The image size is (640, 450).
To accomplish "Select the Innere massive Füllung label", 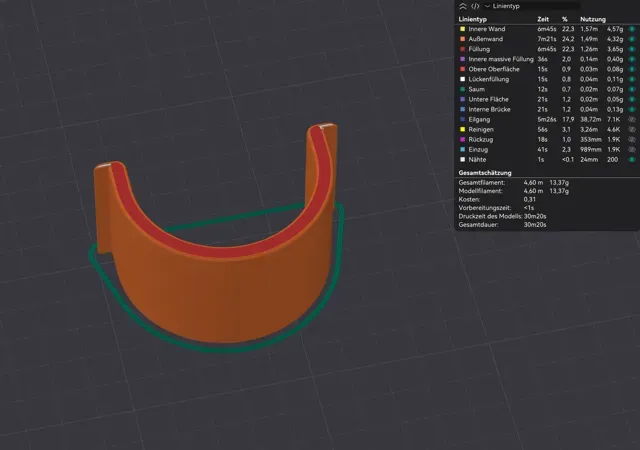I will [501, 59].
